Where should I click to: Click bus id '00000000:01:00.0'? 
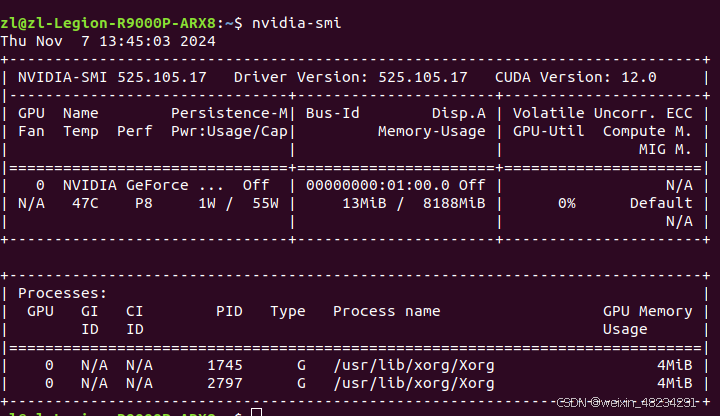click(x=377, y=186)
